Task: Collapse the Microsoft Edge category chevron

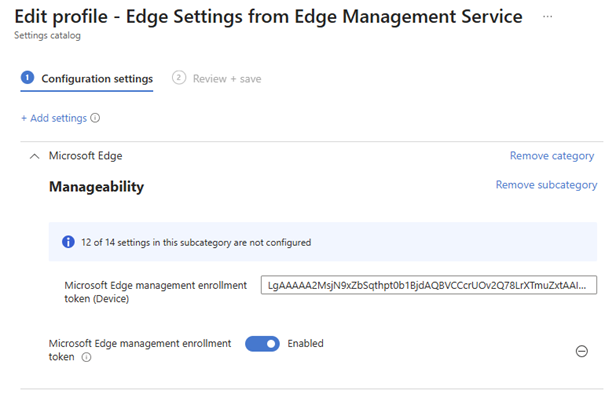Action: 34,156
